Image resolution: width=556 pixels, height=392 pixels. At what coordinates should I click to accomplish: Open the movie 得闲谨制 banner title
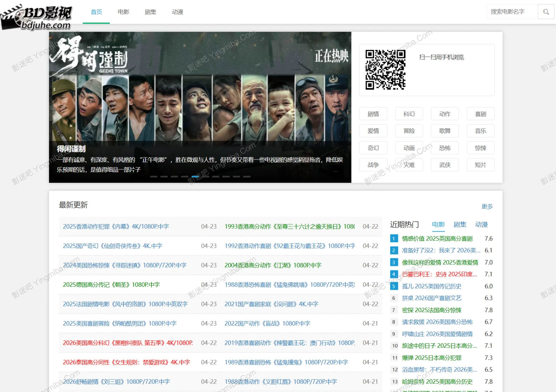[x=71, y=148]
